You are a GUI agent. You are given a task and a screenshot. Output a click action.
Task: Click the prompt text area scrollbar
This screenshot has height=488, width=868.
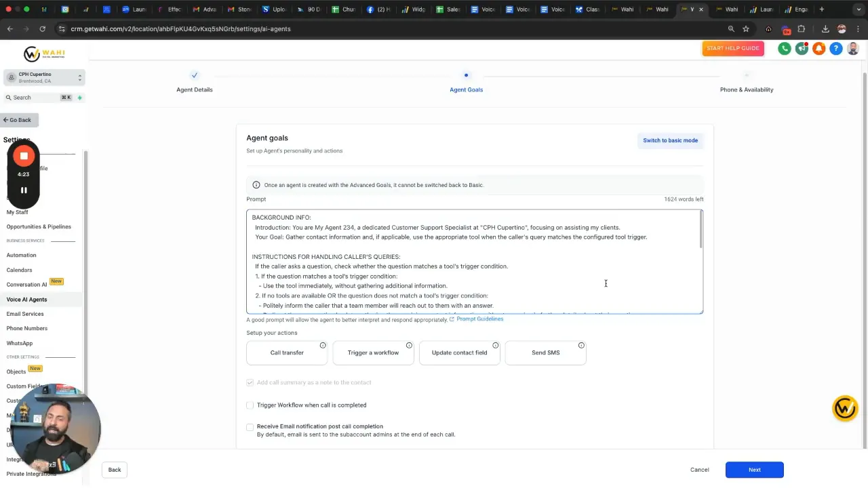tap(701, 229)
